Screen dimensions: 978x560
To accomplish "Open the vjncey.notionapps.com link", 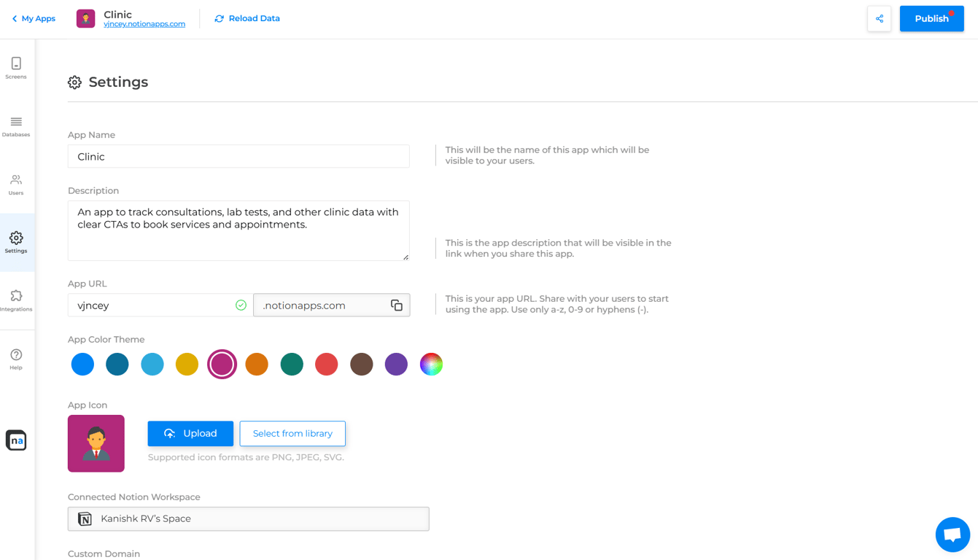I will click(144, 24).
